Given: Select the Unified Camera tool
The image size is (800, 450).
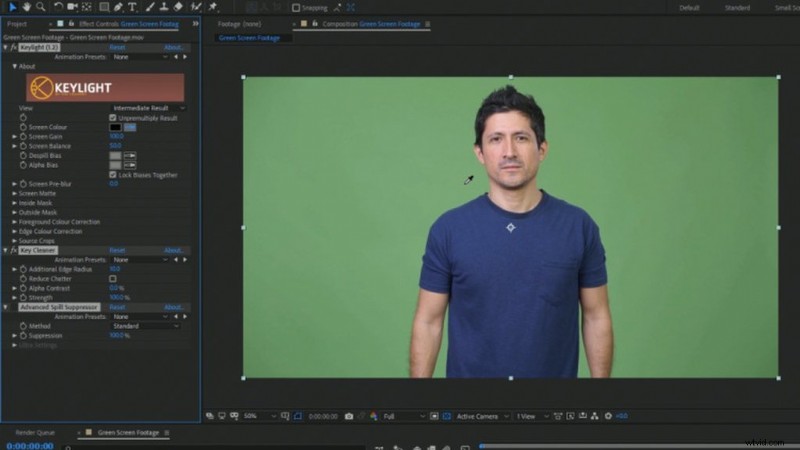Looking at the screenshot, I should coord(72,7).
